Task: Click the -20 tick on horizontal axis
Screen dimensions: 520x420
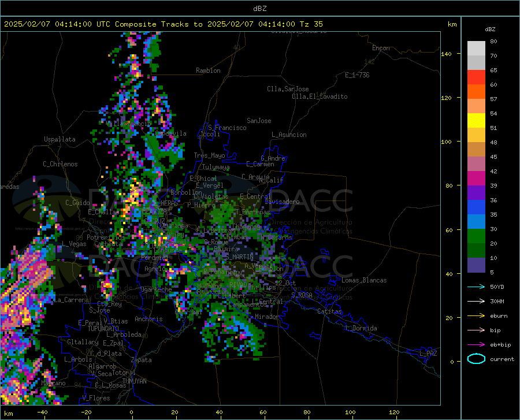Action: click(86, 412)
